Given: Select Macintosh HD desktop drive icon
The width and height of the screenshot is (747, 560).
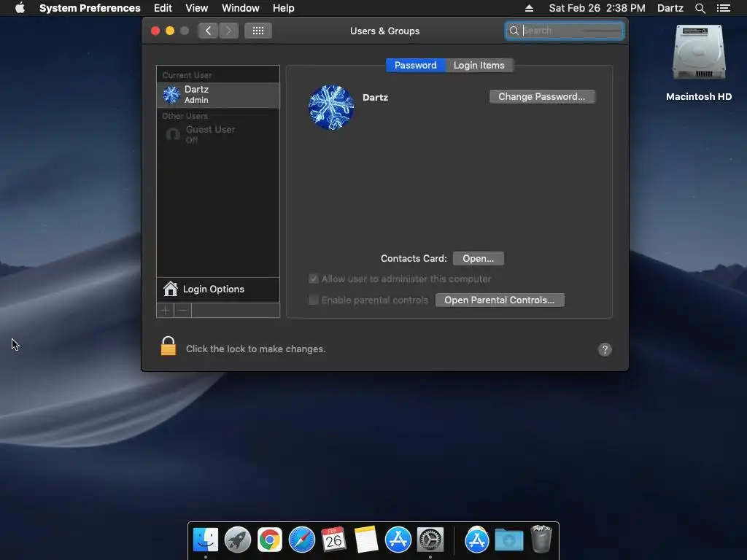Looking at the screenshot, I should click(699, 52).
